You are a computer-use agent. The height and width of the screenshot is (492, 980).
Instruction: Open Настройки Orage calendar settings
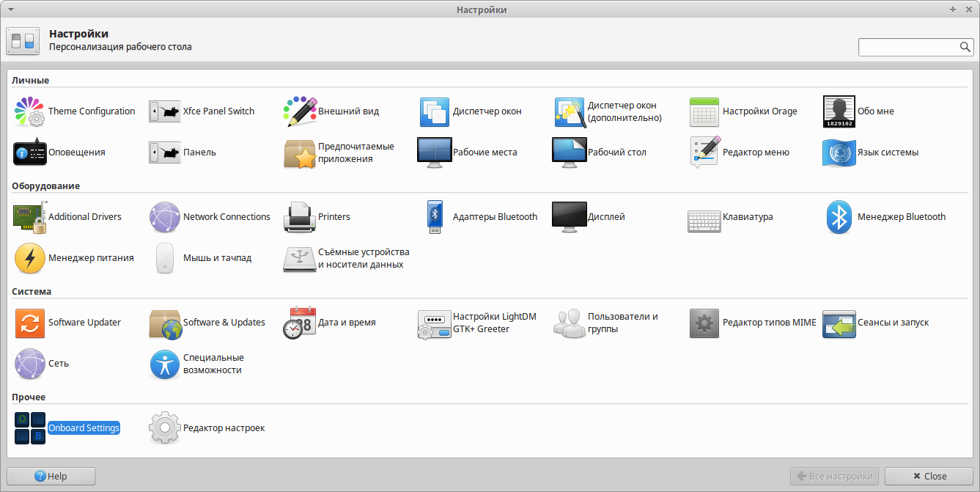coord(743,111)
